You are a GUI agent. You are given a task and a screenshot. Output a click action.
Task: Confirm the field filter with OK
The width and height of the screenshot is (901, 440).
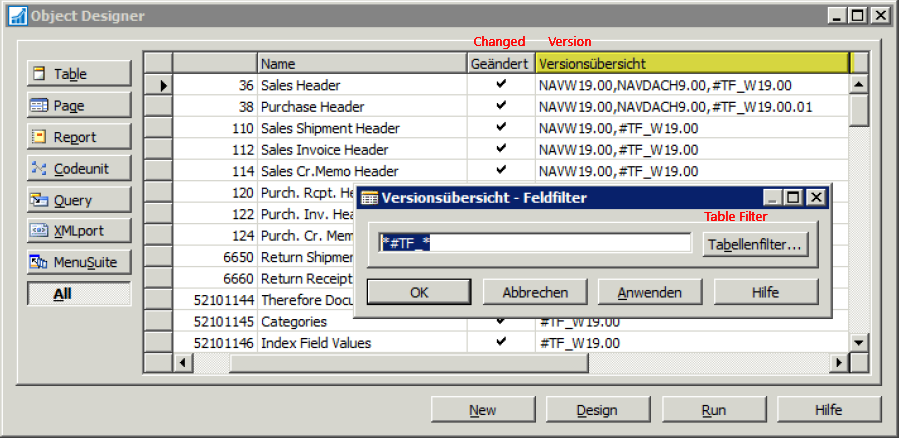[419, 292]
